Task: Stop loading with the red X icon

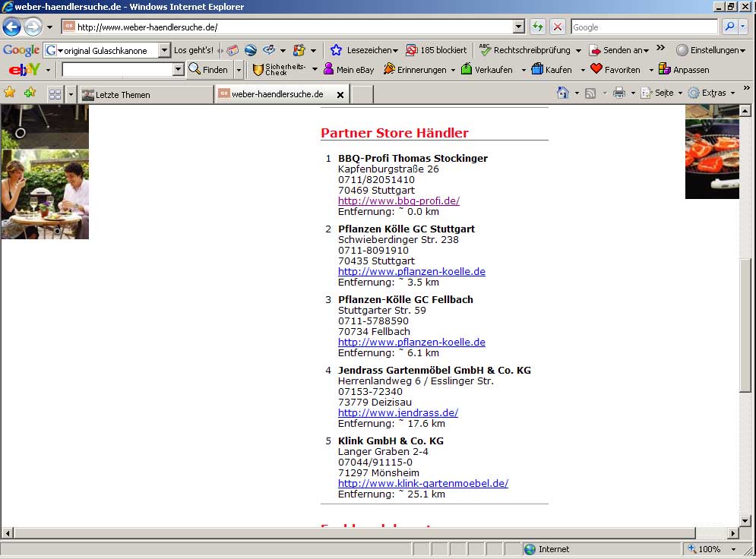Action: pyautogui.click(x=558, y=27)
